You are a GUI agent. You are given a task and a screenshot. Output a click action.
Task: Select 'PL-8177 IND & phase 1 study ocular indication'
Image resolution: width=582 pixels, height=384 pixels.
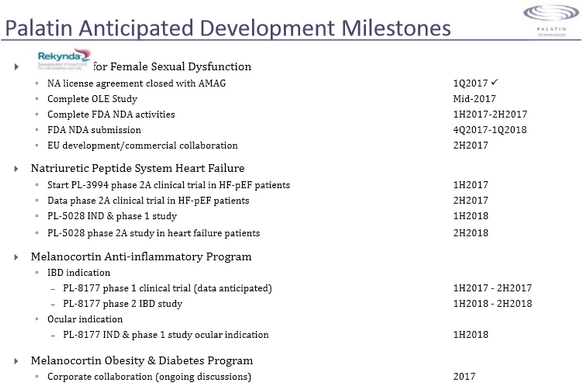(166, 335)
